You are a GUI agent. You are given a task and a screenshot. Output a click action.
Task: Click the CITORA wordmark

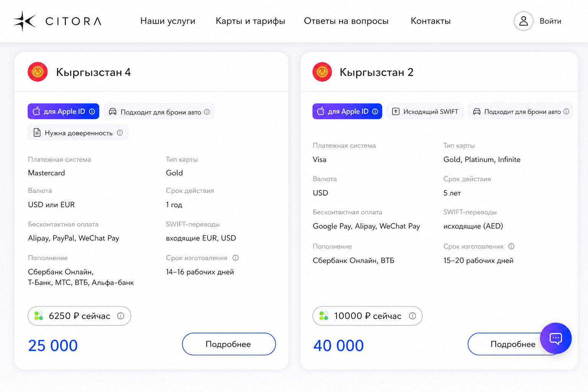coord(73,21)
